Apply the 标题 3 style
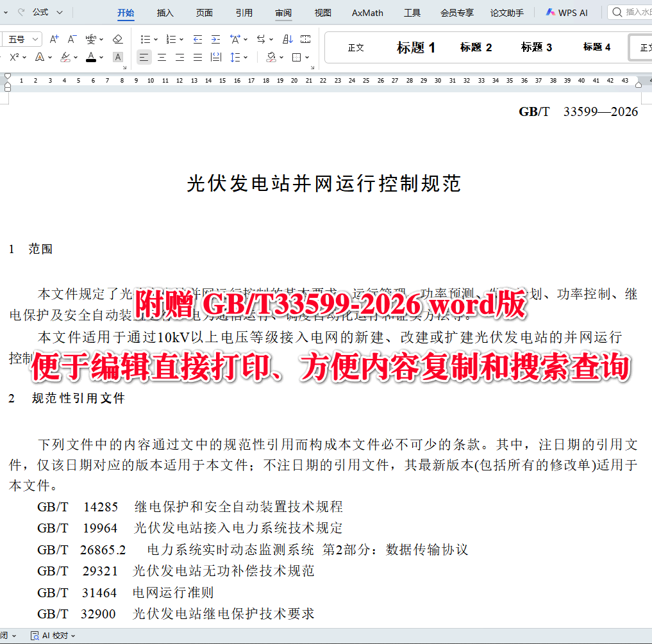The height and width of the screenshot is (644, 652). [x=537, y=47]
